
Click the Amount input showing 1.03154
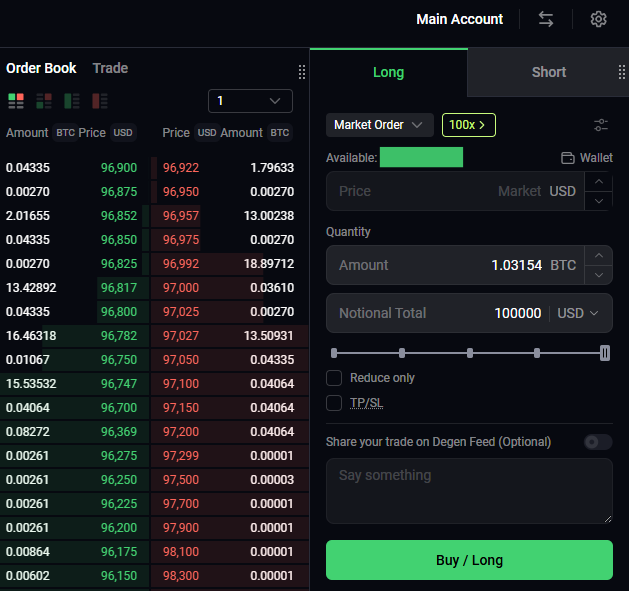[455, 265]
